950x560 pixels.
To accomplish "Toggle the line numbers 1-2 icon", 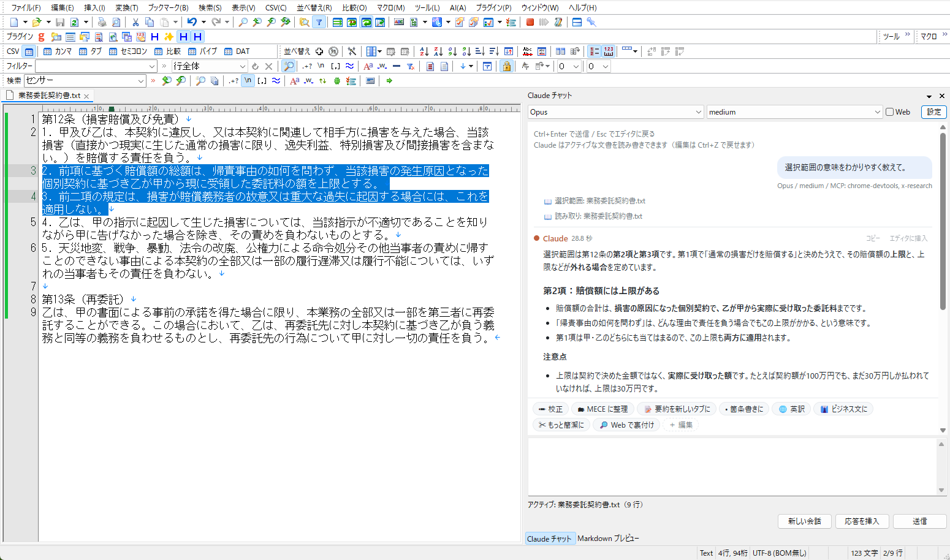I will click(x=595, y=51).
